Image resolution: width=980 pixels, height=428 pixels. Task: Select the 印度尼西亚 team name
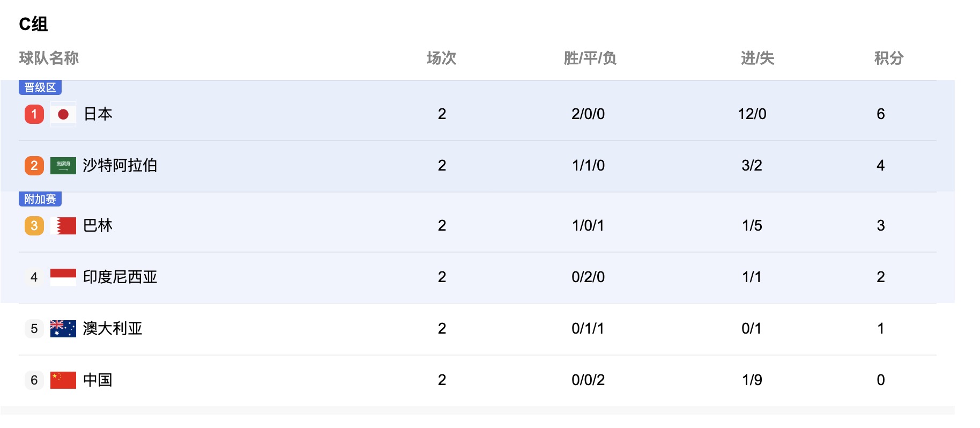120,277
